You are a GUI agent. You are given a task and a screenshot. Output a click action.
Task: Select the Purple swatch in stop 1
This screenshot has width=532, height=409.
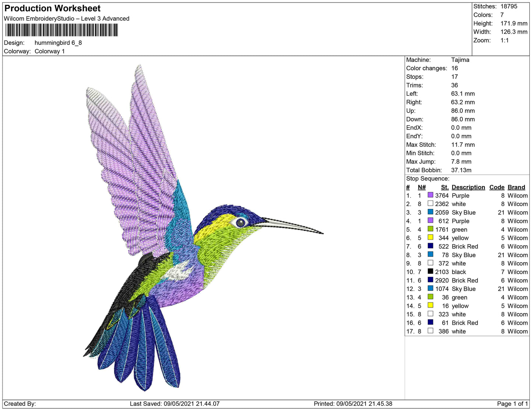tap(430, 196)
